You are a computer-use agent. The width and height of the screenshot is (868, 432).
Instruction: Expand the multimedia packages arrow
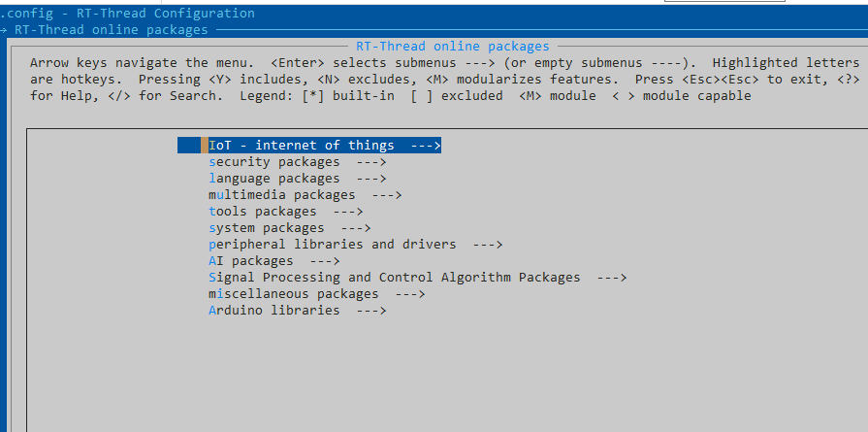click(x=387, y=195)
